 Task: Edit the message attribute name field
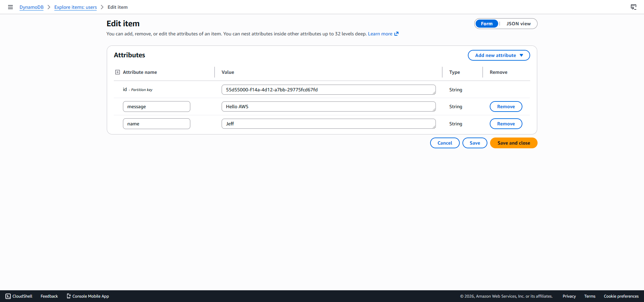pyautogui.click(x=156, y=107)
